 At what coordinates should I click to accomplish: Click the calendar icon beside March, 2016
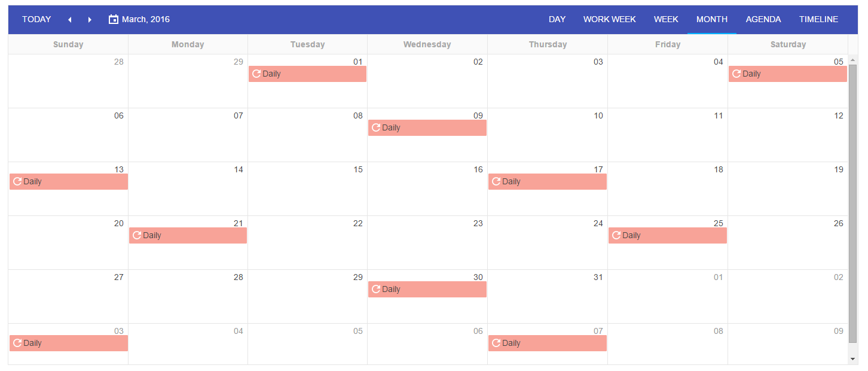tap(114, 19)
